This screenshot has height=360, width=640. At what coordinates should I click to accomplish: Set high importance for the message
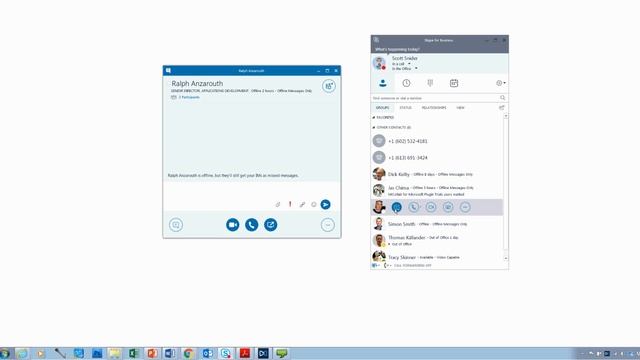pos(290,204)
